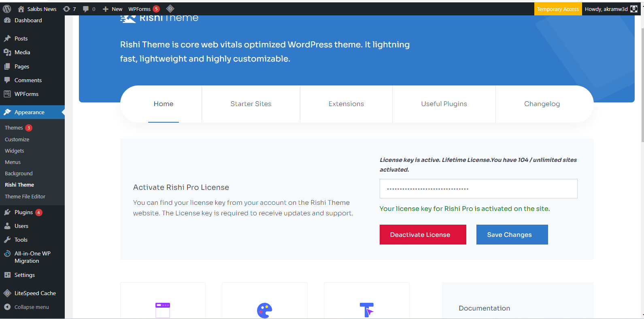The width and height of the screenshot is (644, 319).
Task: Click the 'You can find your license key' description
Action: [243, 208]
